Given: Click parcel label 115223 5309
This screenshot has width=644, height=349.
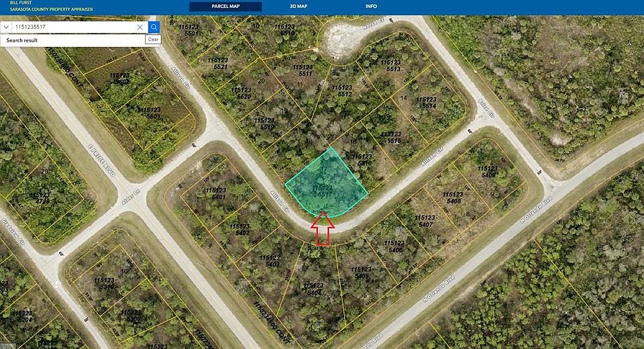Looking at the screenshot, I should point(131,315).
